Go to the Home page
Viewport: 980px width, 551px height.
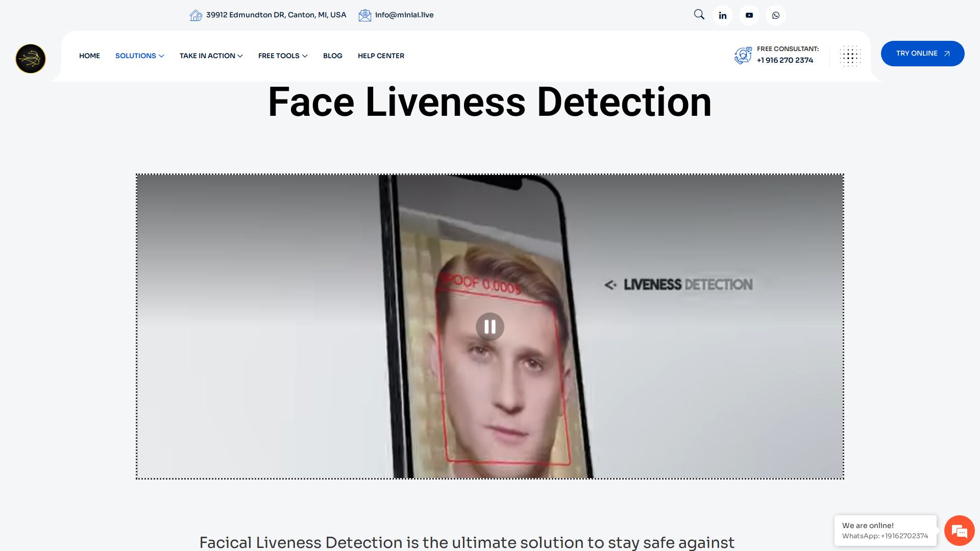tap(89, 56)
